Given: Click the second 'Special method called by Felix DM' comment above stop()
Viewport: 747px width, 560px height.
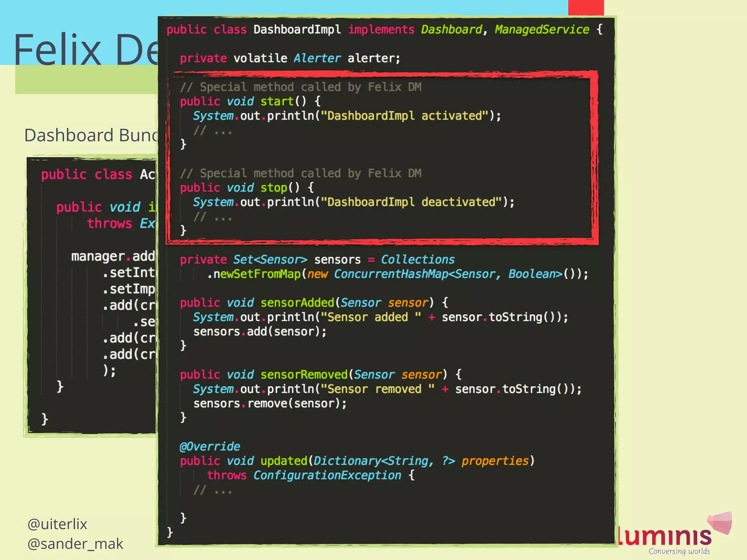Looking at the screenshot, I should (x=301, y=174).
